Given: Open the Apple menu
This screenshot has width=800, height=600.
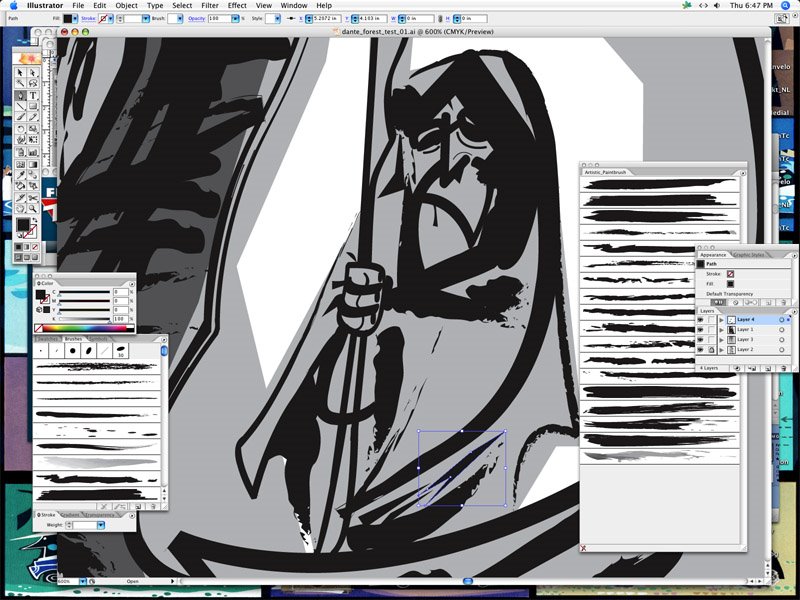Looking at the screenshot, I should click(14, 5).
